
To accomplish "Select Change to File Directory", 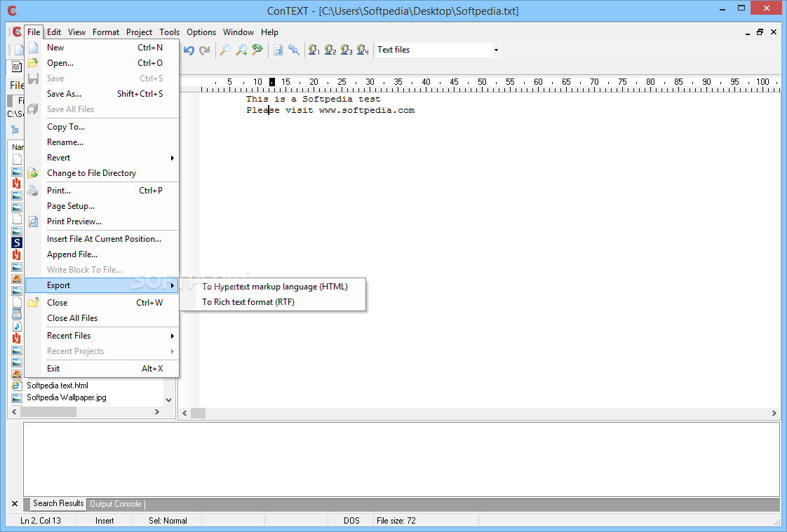I will tap(102, 173).
